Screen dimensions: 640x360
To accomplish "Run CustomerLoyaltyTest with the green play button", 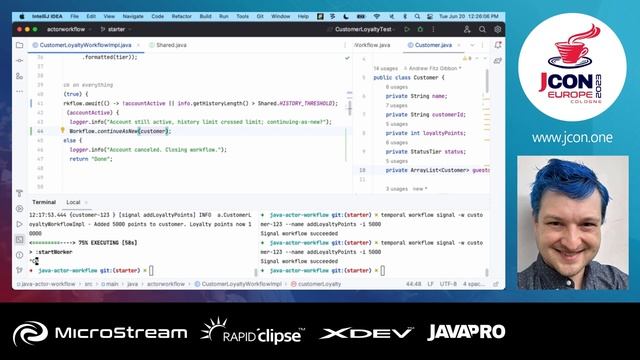I will coord(407,29).
